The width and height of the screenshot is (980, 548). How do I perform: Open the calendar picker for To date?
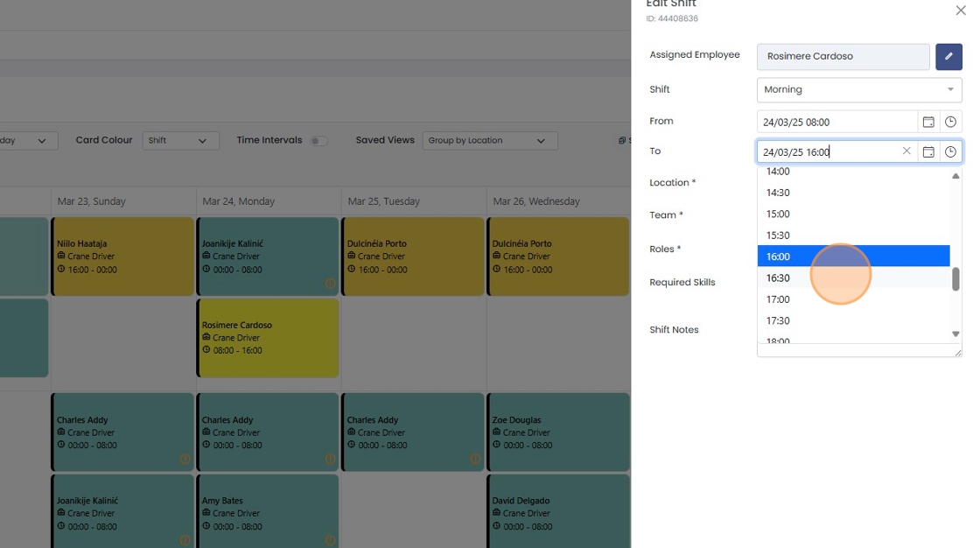[x=928, y=152]
